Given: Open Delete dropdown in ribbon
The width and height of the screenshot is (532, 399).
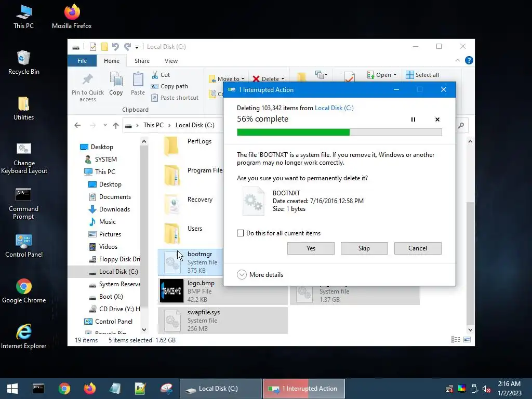Looking at the screenshot, I should click(269, 79).
